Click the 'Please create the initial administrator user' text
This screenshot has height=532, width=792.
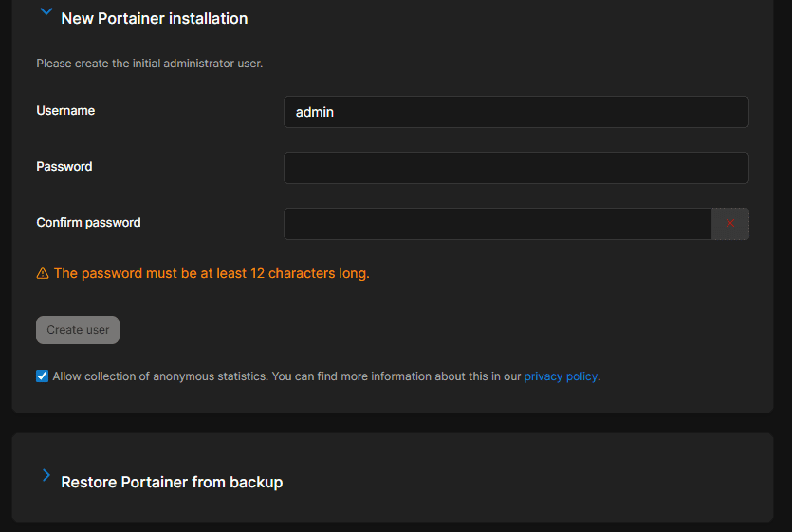click(149, 64)
